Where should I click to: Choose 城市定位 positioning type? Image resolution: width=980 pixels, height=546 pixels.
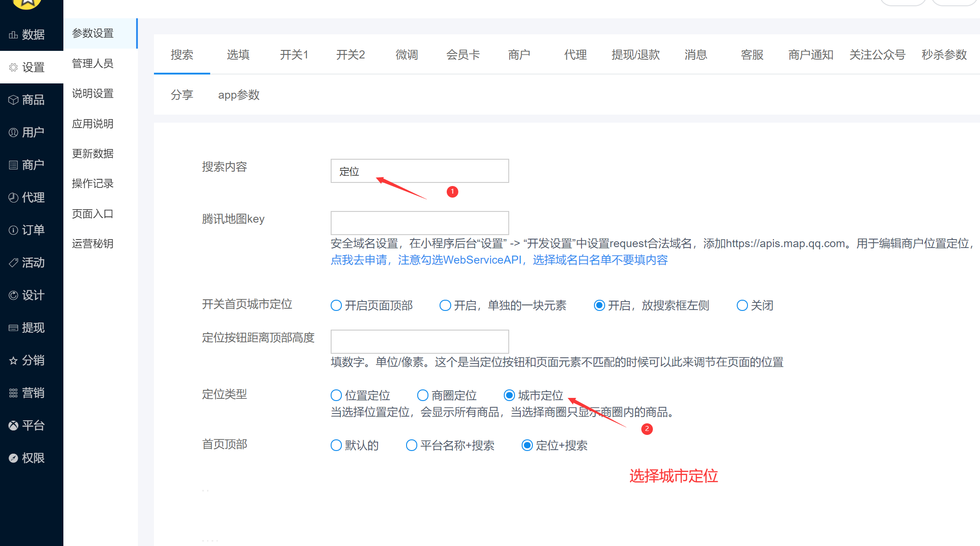(509, 395)
